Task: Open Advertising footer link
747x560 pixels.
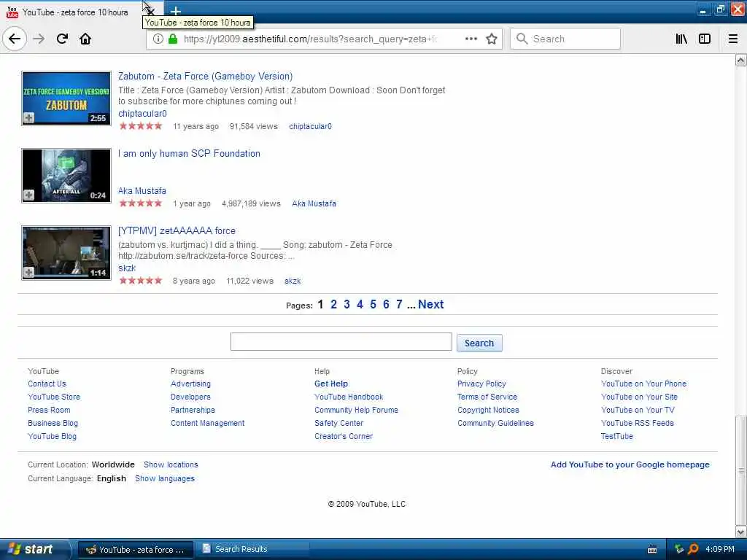Action: click(190, 384)
